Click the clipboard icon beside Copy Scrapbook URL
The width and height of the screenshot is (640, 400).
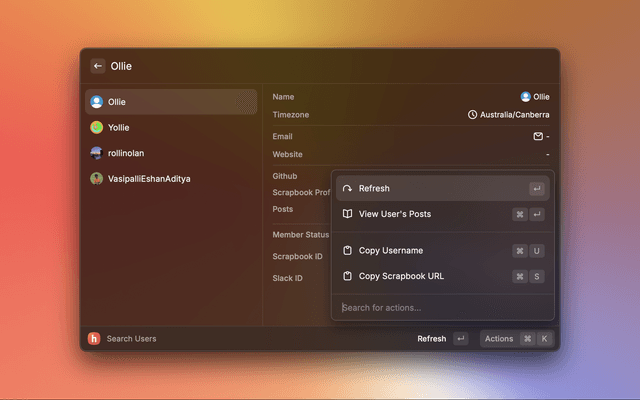pos(347,276)
